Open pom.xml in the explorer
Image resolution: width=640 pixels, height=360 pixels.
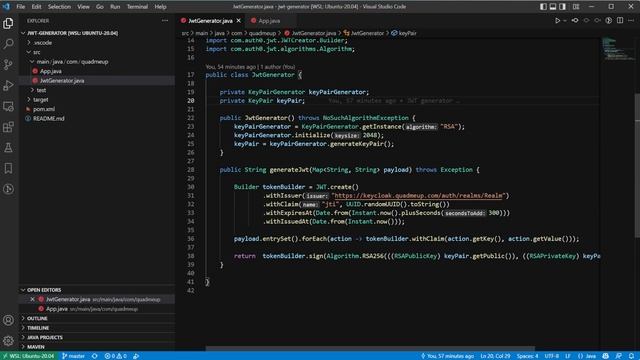pos(97,109)
